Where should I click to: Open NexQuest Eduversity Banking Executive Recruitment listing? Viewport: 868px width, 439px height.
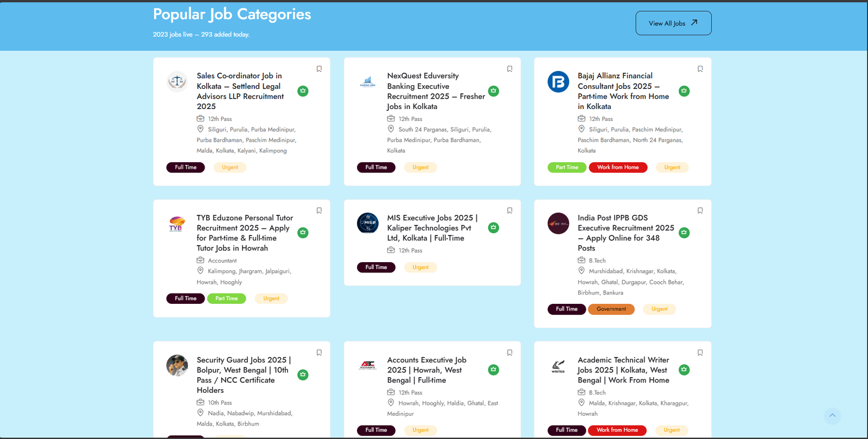436,91
